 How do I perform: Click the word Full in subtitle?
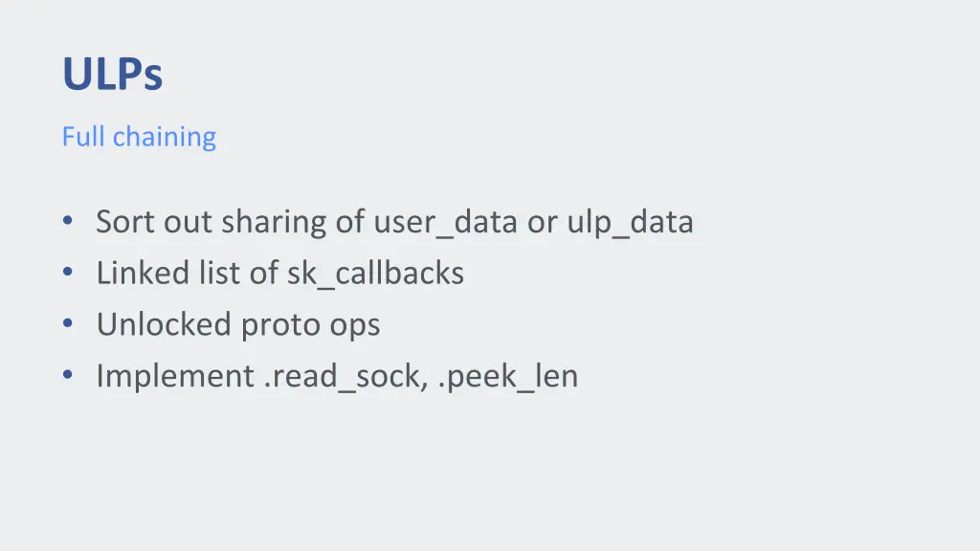(83, 137)
